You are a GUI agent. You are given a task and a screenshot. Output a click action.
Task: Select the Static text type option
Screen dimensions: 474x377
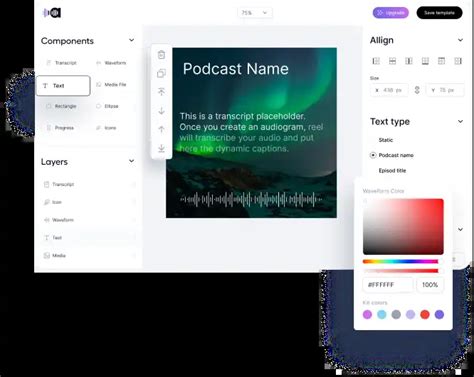point(386,140)
